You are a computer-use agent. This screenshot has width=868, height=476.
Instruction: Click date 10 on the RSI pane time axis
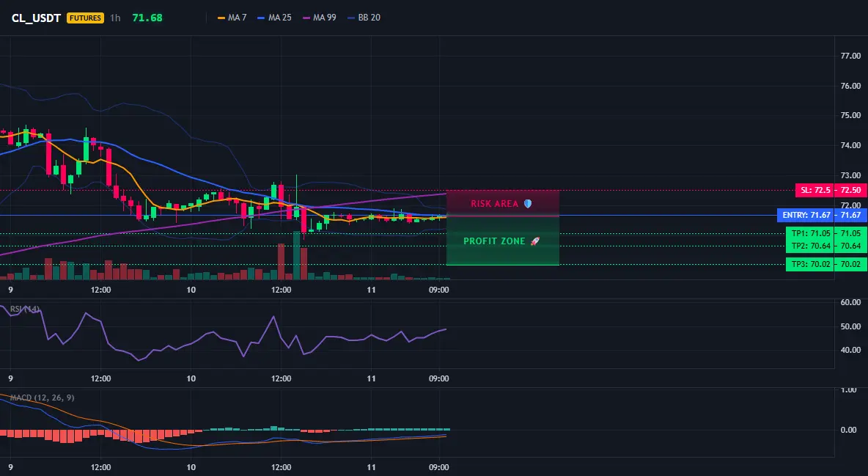pos(191,378)
